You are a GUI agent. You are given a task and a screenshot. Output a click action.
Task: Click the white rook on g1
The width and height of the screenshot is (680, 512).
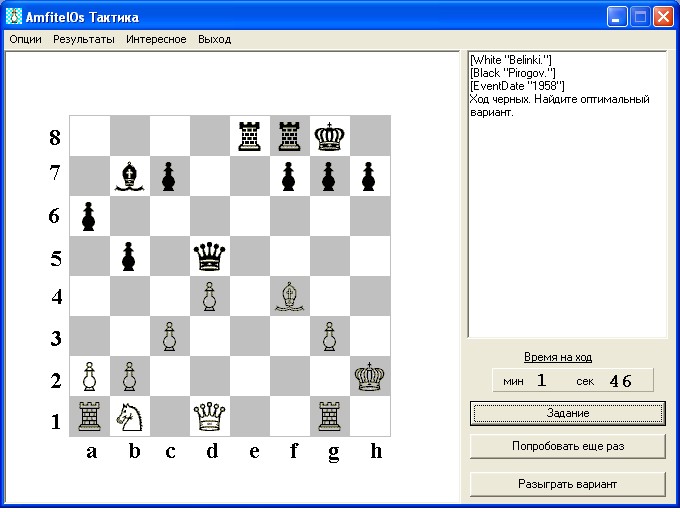330,416
